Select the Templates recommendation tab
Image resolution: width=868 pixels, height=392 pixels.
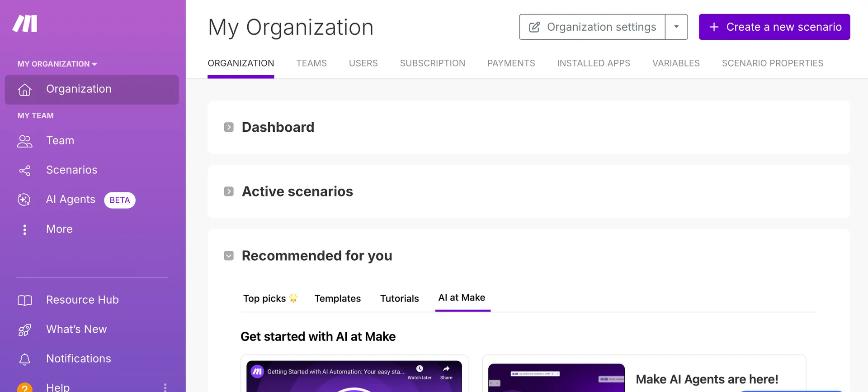pos(338,298)
